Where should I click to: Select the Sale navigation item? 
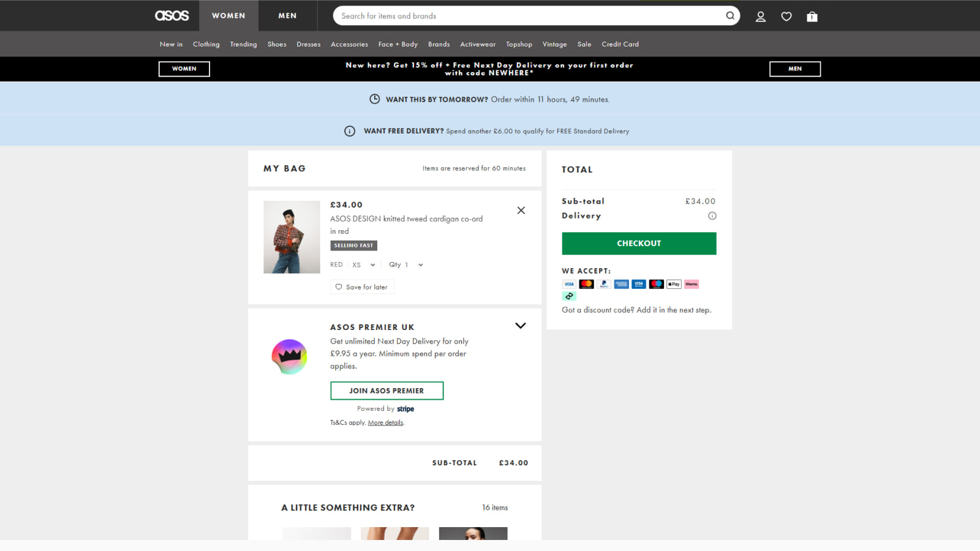584,44
